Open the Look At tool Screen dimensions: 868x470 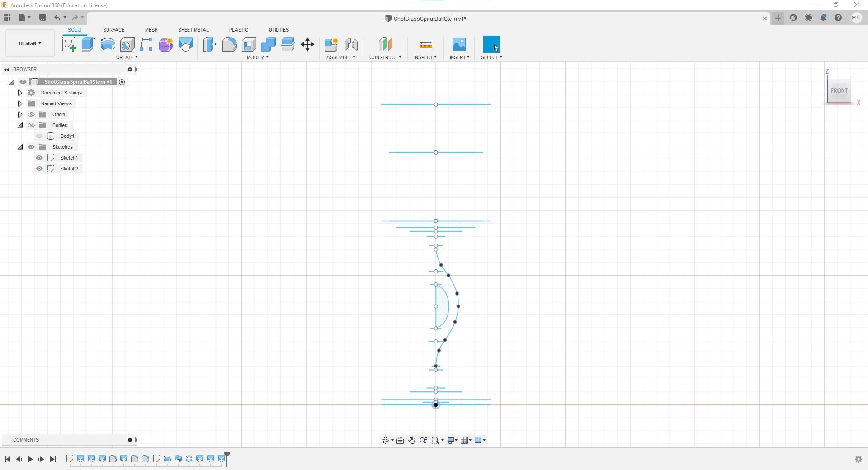pos(400,440)
